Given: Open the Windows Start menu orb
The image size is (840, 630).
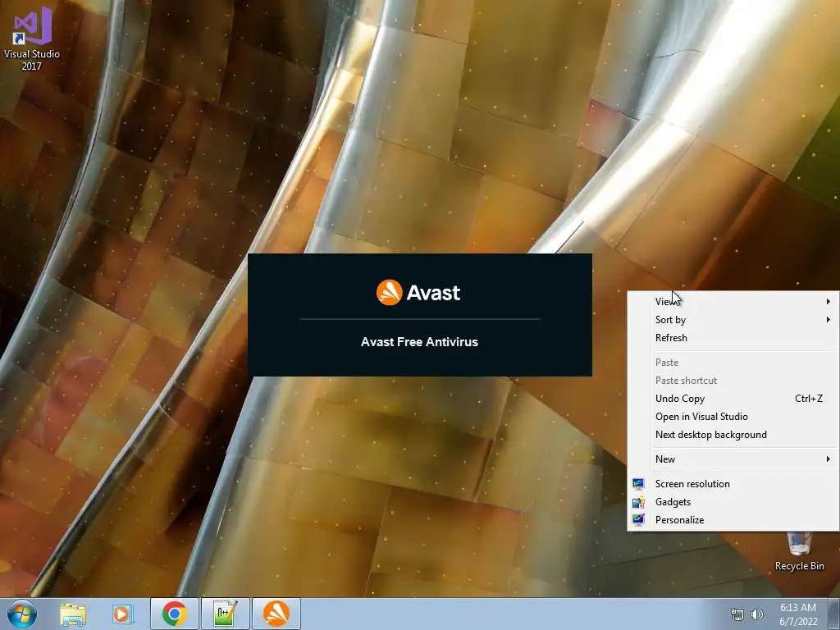Looking at the screenshot, I should coord(22,614).
